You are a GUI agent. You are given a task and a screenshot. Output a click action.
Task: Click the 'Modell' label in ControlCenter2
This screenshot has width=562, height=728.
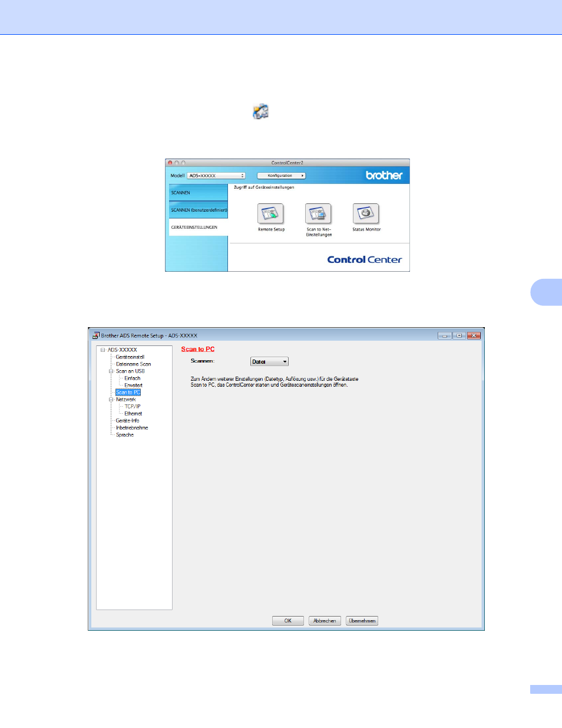pos(177,176)
